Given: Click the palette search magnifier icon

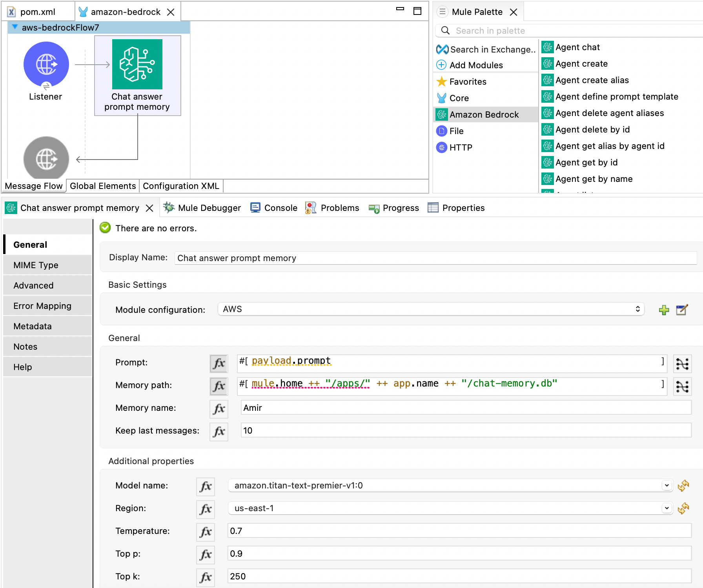Looking at the screenshot, I should pyautogui.click(x=445, y=30).
